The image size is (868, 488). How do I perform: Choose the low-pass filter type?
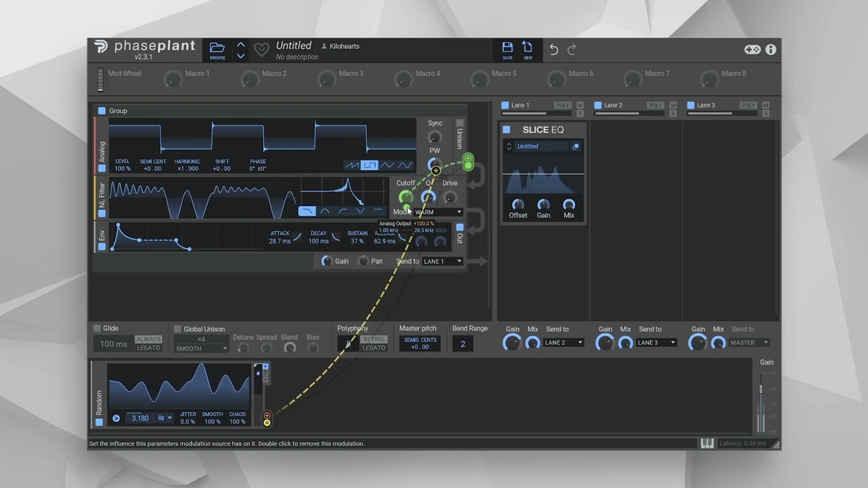point(307,211)
